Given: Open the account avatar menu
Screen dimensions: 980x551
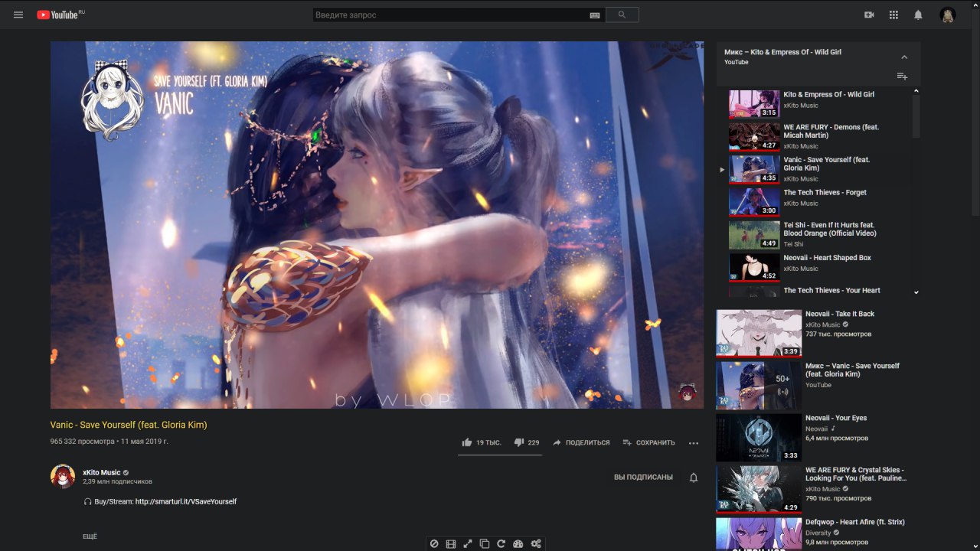Looking at the screenshot, I should click(948, 15).
